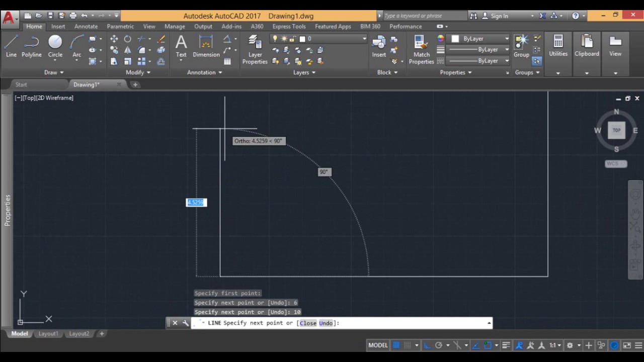The width and height of the screenshot is (644, 362).
Task: Click MODEL space button in status bar
Action: [x=378, y=345]
